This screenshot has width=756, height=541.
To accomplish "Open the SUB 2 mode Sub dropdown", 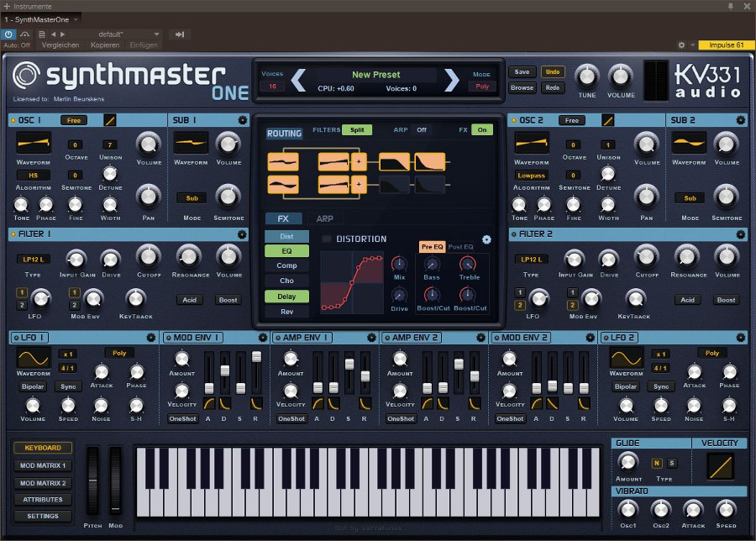I will [x=690, y=198].
